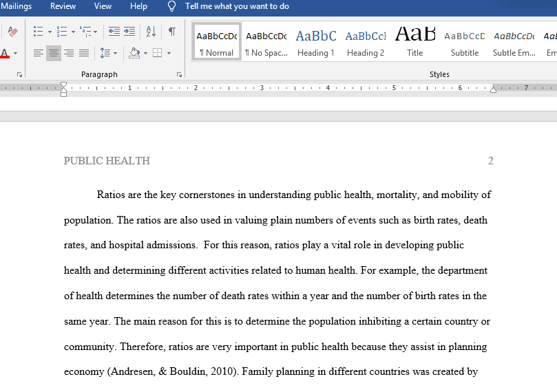Focus the Tell me what you want to do box
557x392 pixels.
coord(237,6)
